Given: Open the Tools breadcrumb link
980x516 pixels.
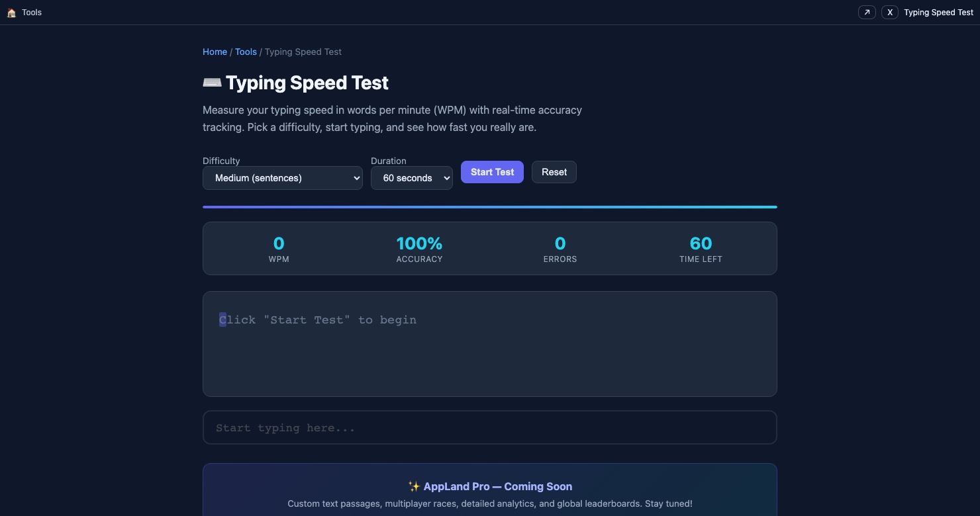Looking at the screenshot, I should [246, 52].
